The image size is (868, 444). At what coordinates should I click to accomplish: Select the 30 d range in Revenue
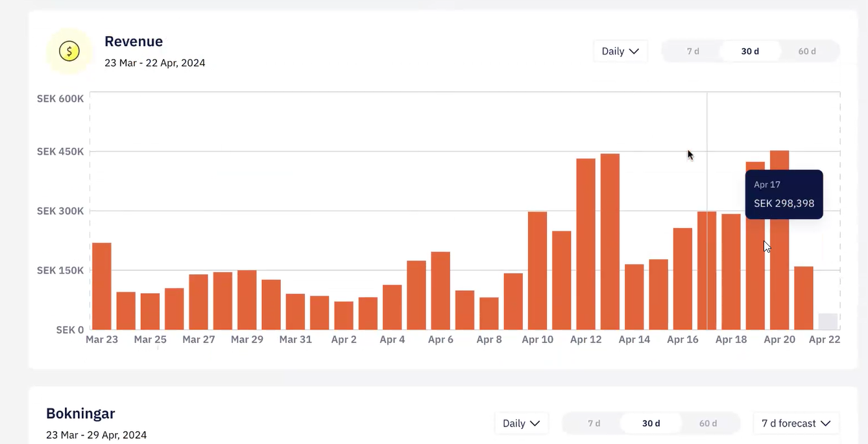click(x=750, y=51)
